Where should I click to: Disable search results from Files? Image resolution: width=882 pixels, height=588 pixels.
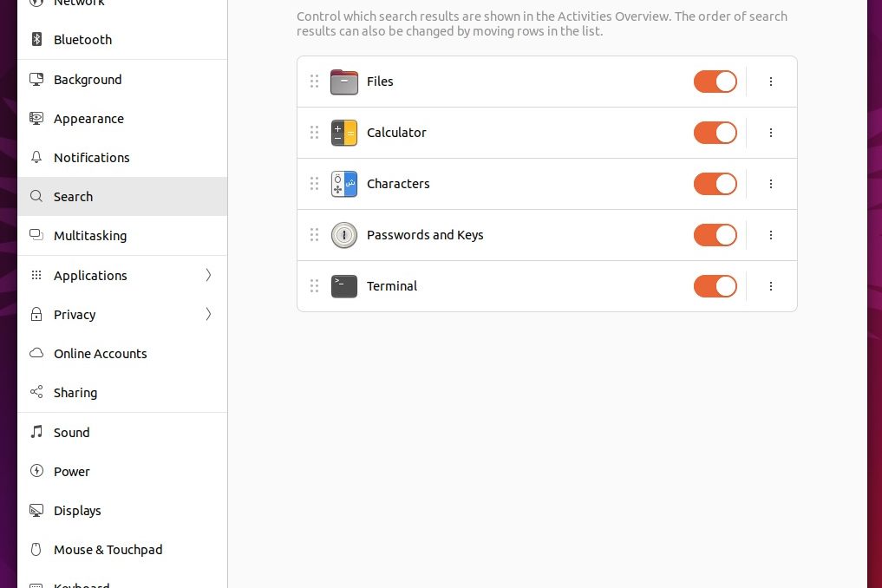tap(715, 81)
